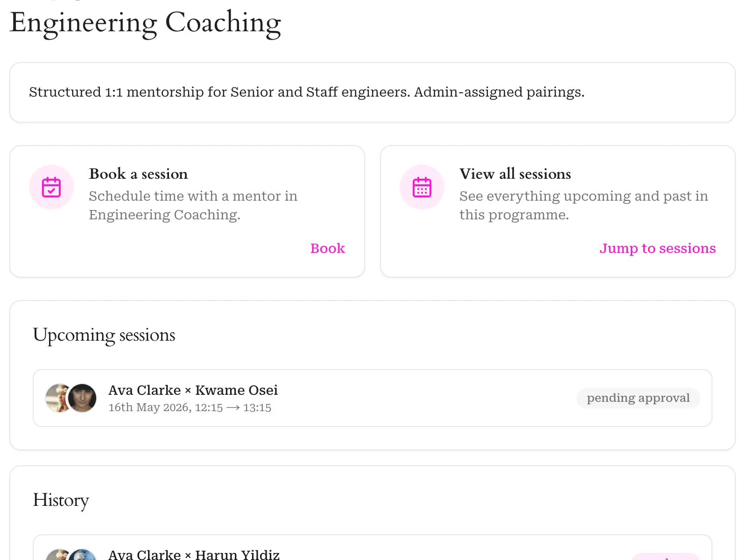Click the pink status badge in the History row
This screenshot has width=747, height=560.
point(665,557)
